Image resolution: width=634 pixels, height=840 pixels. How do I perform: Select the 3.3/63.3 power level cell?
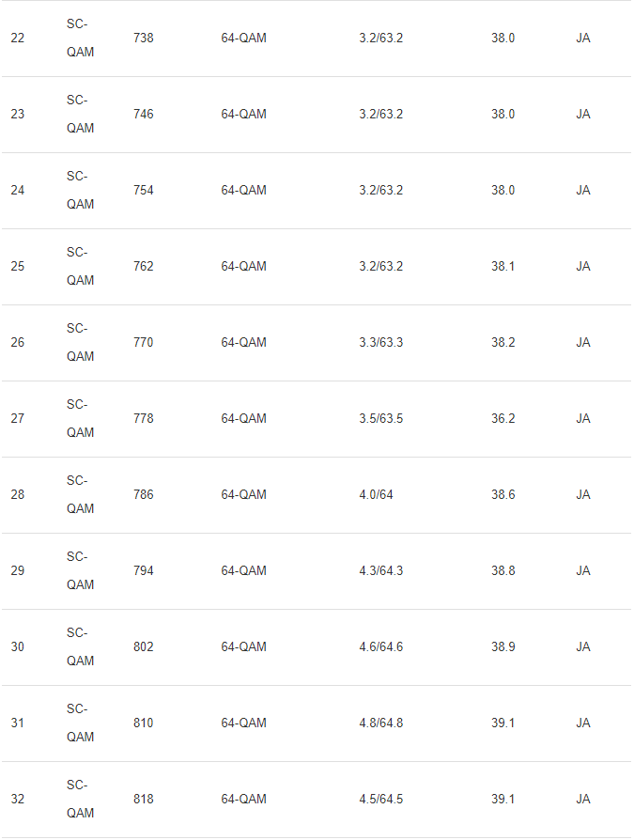pos(380,343)
